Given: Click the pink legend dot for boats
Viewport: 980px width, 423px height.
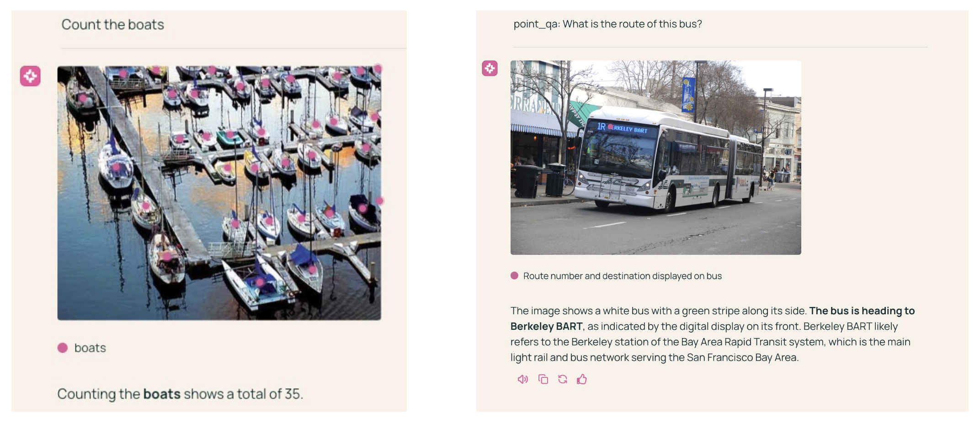Looking at the screenshot, I should 63,348.
